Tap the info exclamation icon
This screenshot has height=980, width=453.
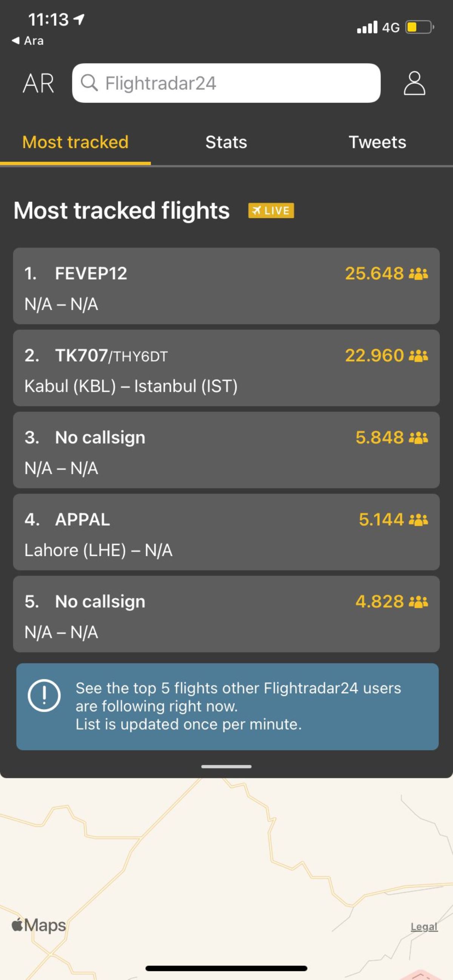(44, 695)
